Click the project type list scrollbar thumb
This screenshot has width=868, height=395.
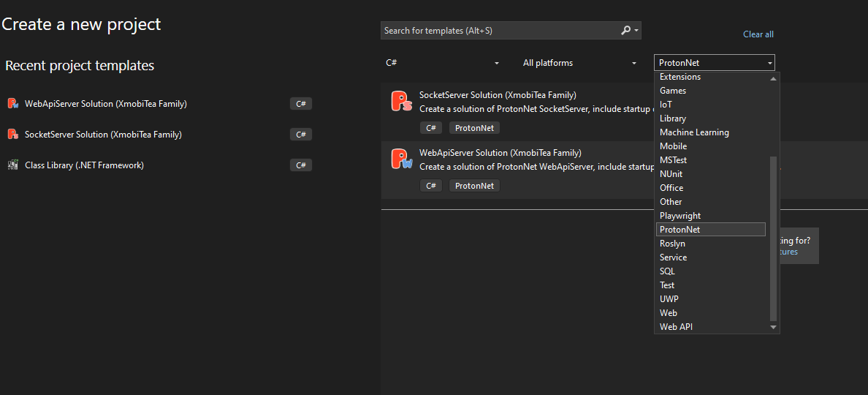click(773, 238)
